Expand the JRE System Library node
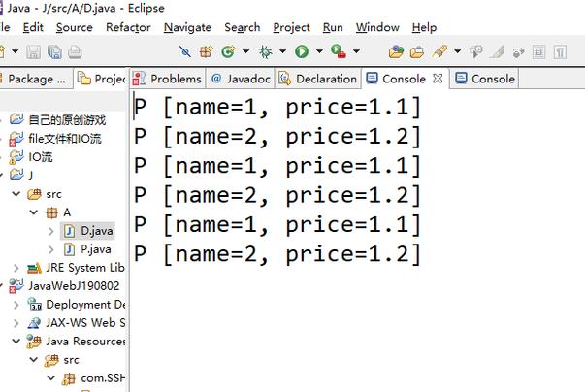The height and width of the screenshot is (392, 585). pos(16,268)
